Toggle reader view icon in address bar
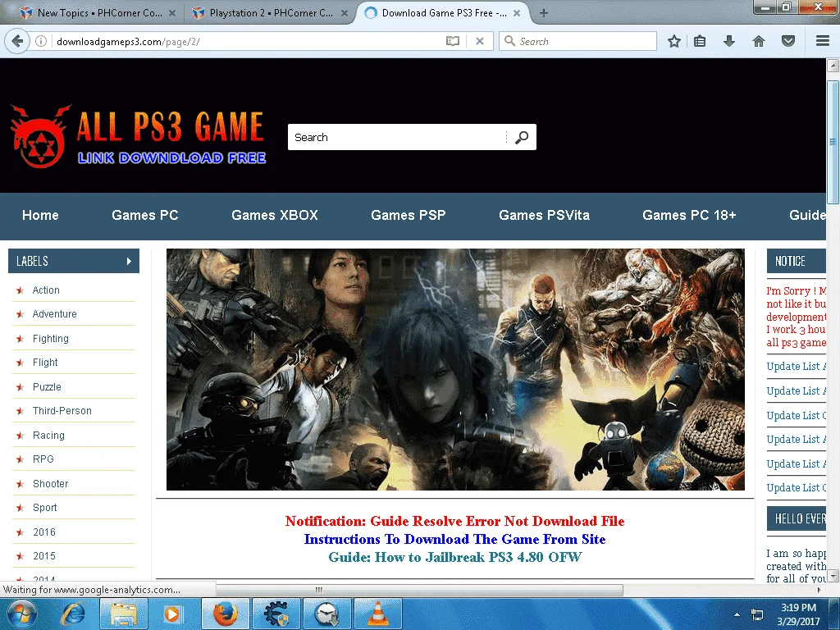 [x=453, y=41]
